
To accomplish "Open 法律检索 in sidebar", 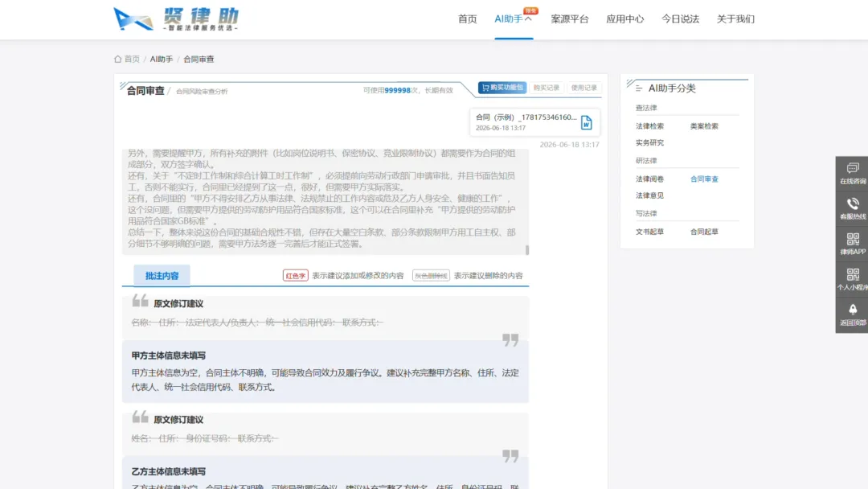I will [x=650, y=126].
